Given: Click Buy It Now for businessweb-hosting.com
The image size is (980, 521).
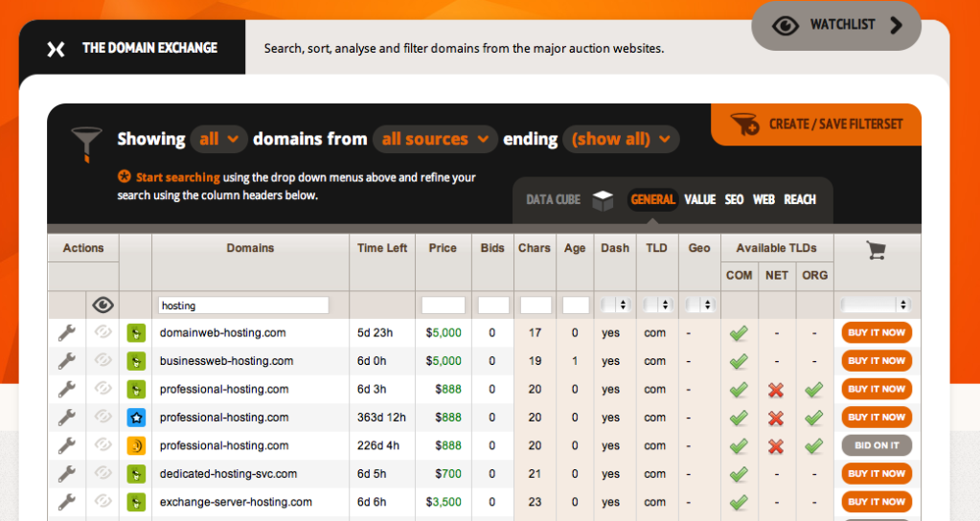Looking at the screenshot, I should pyautogui.click(x=877, y=360).
